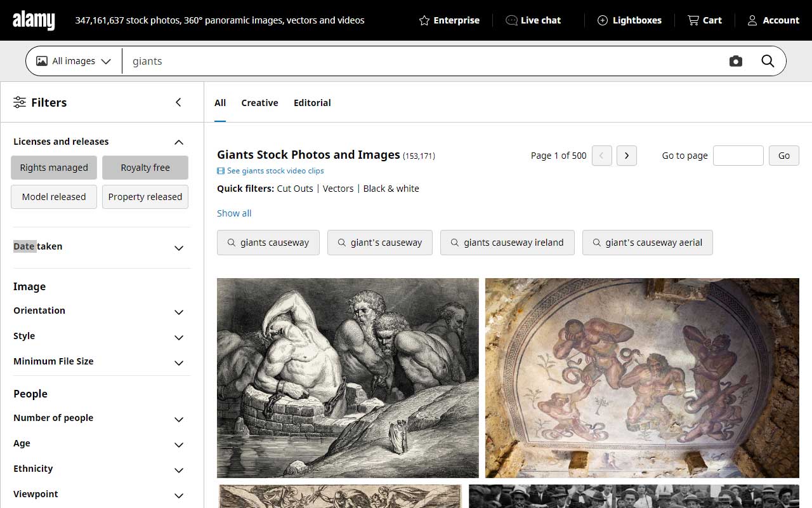Image resolution: width=812 pixels, height=508 pixels.
Task: Open the Account menu
Action: pyautogui.click(x=773, y=20)
